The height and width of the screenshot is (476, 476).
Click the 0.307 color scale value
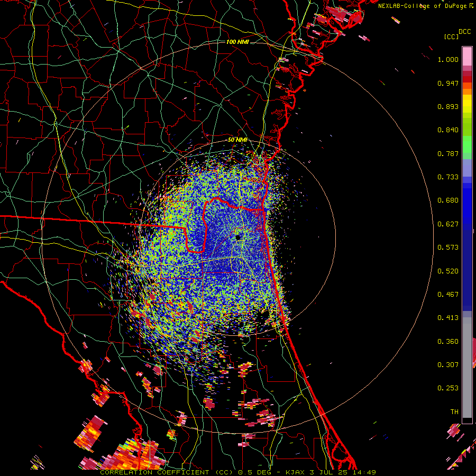coord(448,364)
